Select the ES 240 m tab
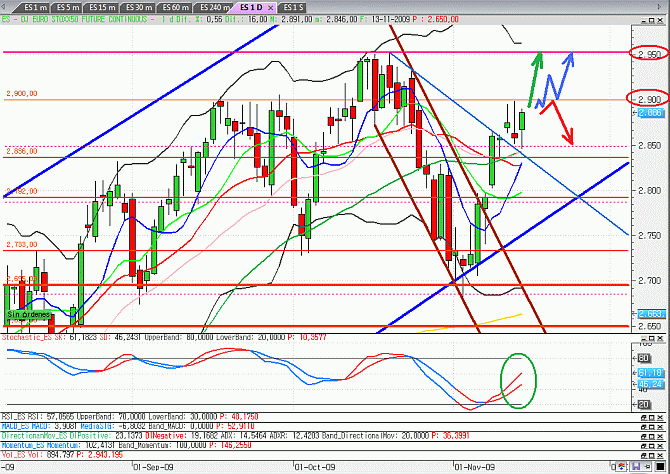Viewport: 670px width, 474px height. click(x=213, y=8)
